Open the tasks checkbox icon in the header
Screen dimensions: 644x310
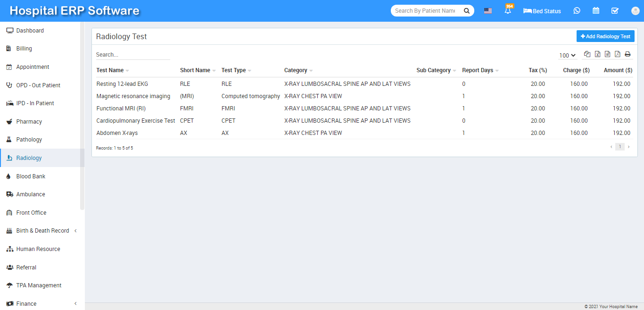click(614, 10)
